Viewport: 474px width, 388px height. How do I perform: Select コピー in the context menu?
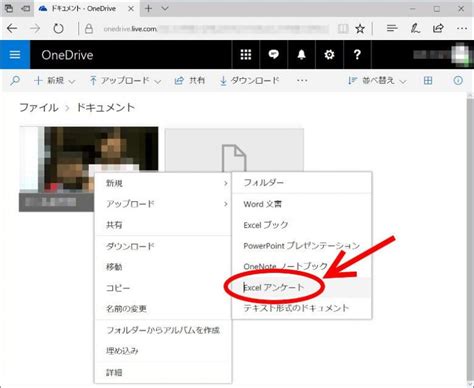pyautogui.click(x=163, y=288)
